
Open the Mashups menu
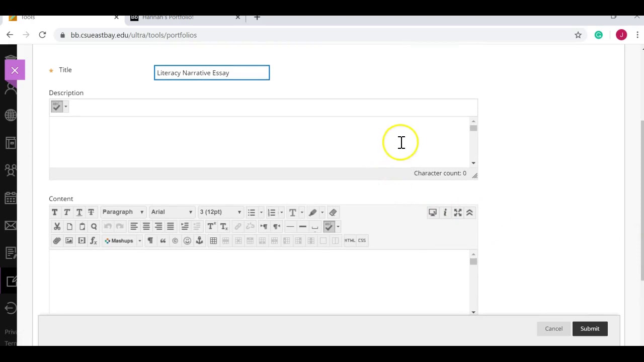(123, 241)
